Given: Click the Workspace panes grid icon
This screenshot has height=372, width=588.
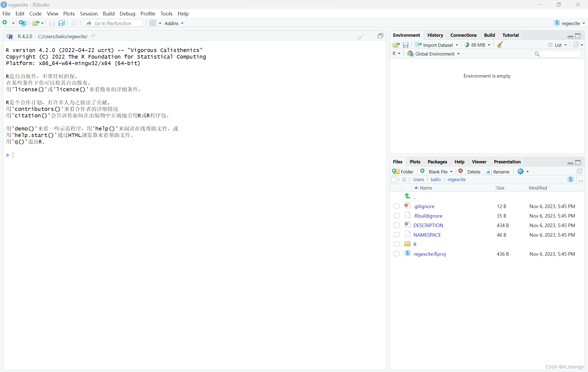Looking at the screenshot, I should click(x=153, y=23).
